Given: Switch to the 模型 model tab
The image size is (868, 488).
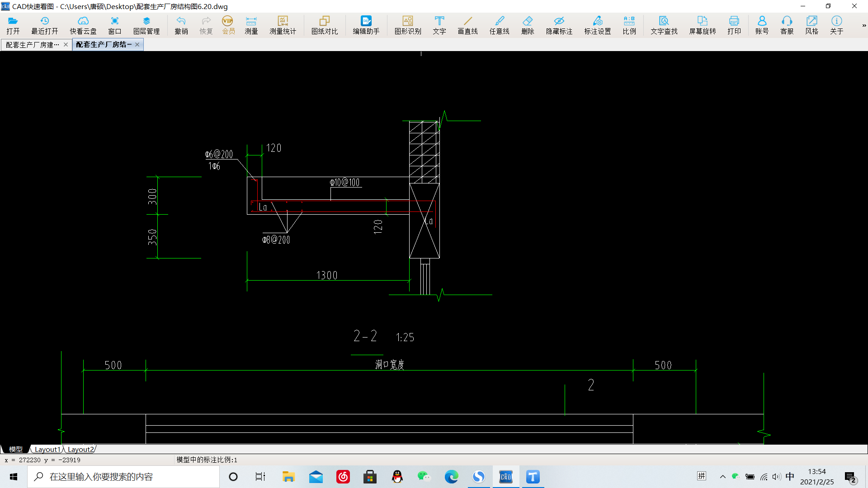Looking at the screenshot, I should click(x=16, y=449).
